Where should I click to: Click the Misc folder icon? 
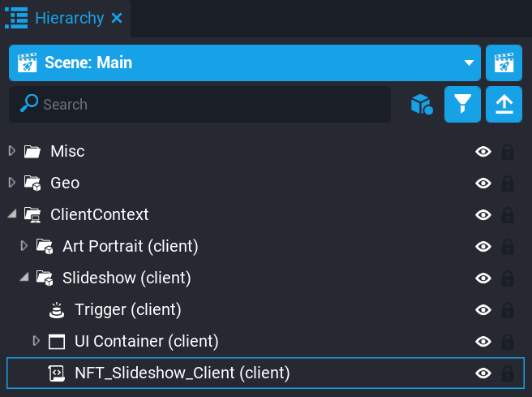[x=32, y=151]
